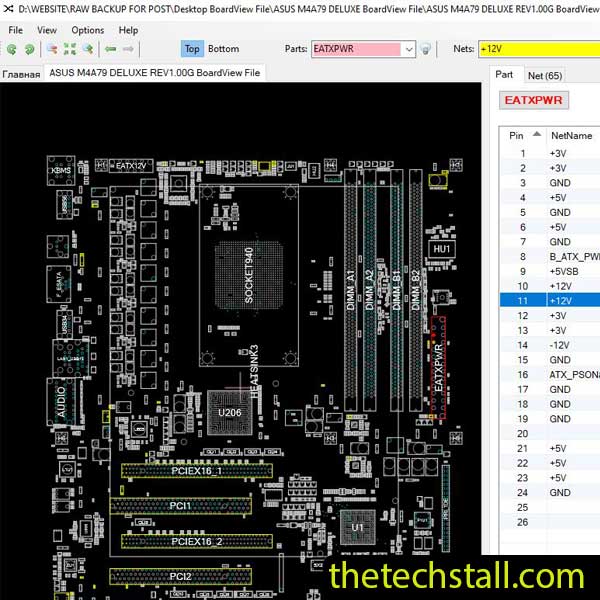Click the HEATSINK3 label on board
This screenshot has height=600, width=600.
[254, 371]
